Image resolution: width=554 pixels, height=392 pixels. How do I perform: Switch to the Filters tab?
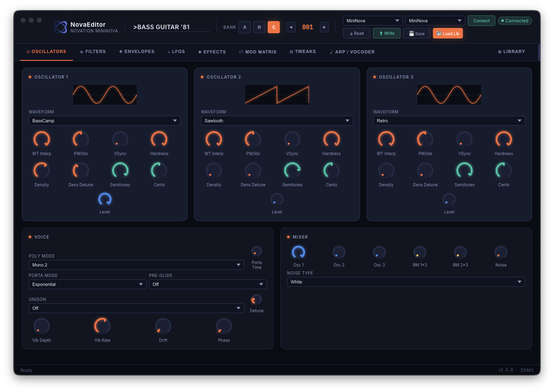(x=93, y=52)
